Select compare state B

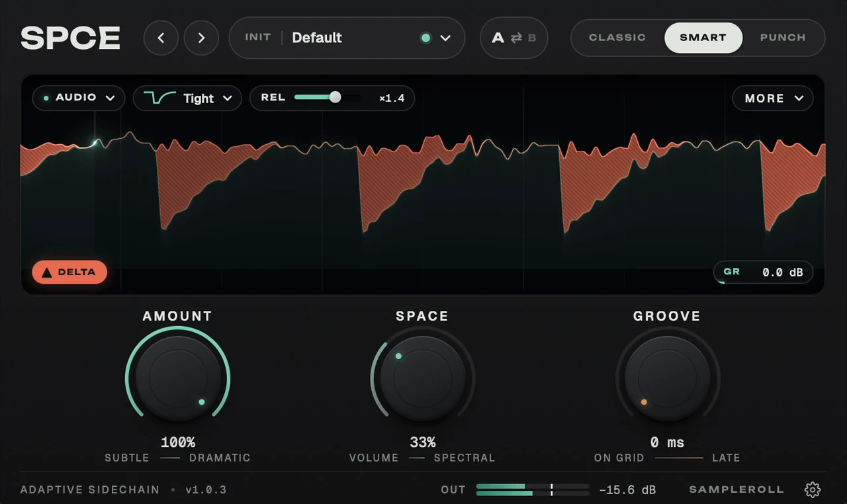(532, 38)
